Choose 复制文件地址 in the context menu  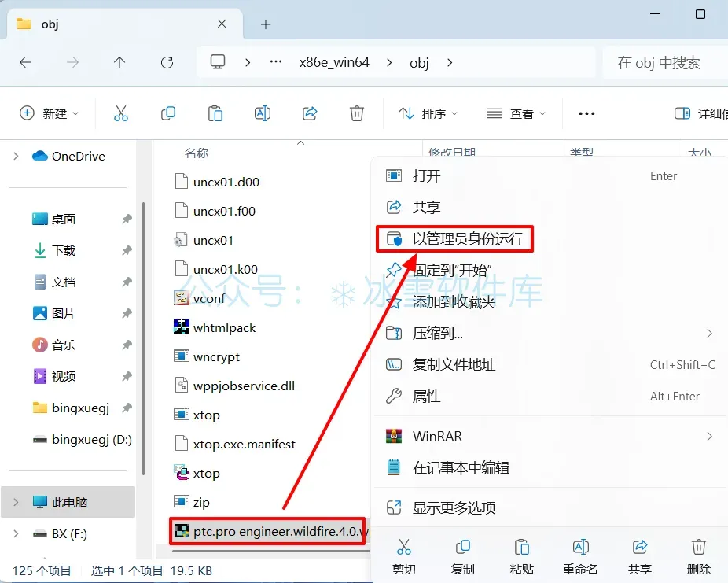(x=550, y=364)
